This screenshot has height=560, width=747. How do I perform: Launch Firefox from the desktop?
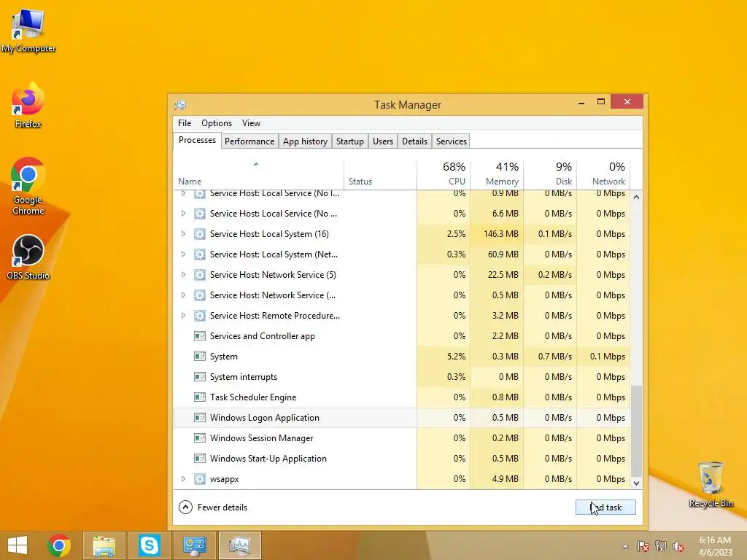click(28, 105)
